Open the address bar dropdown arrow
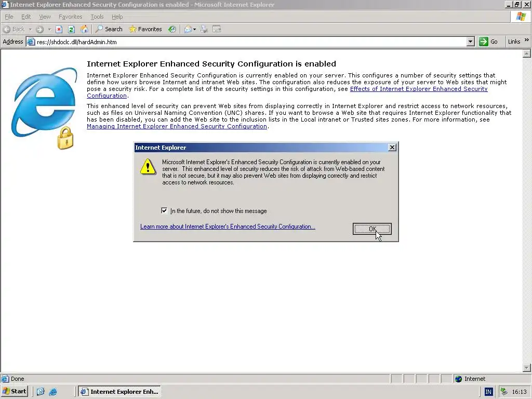 click(x=470, y=42)
